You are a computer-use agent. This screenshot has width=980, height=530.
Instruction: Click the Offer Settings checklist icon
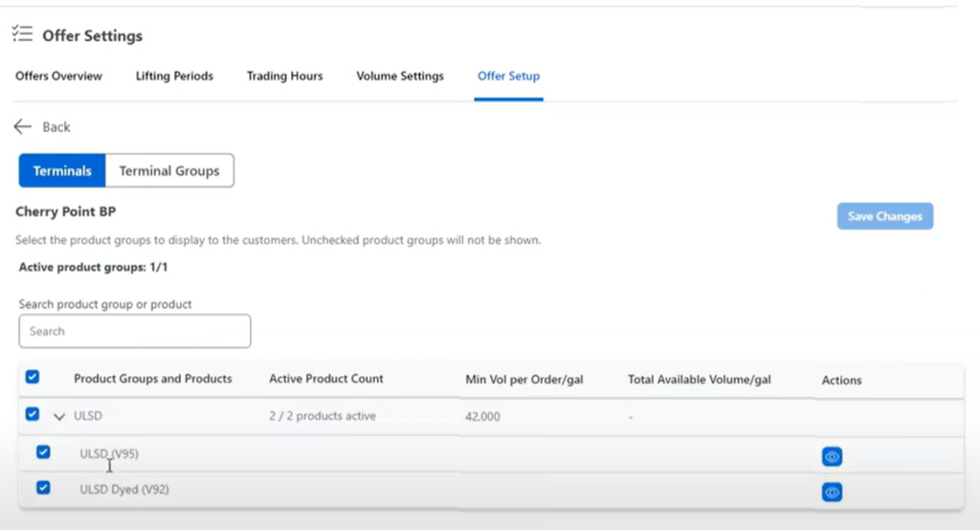click(x=22, y=33)
